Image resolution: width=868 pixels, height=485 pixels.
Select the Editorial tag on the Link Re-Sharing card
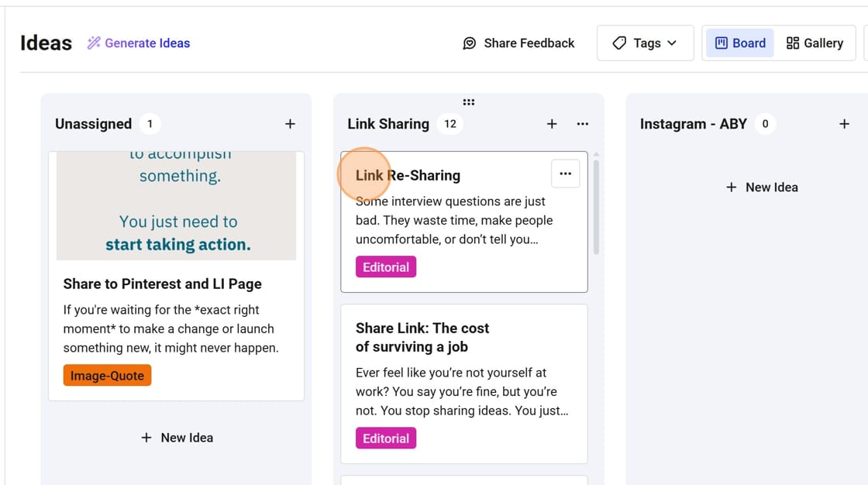386,266
